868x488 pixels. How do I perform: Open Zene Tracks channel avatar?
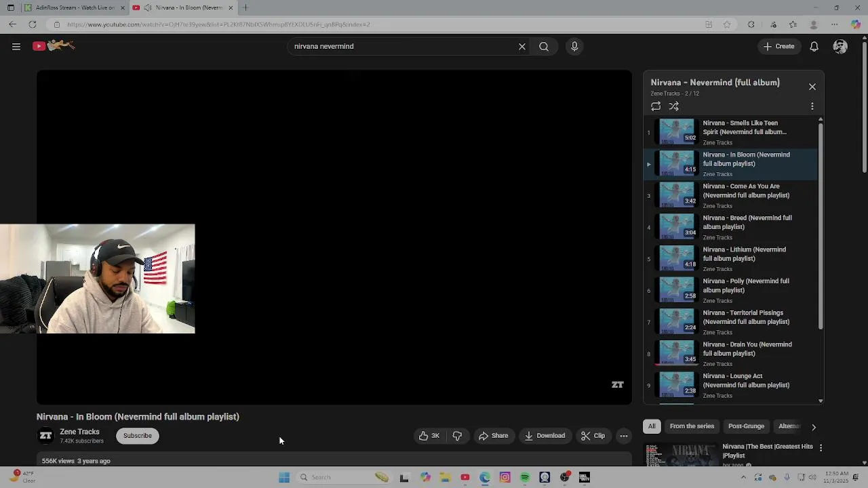(45, 436)
